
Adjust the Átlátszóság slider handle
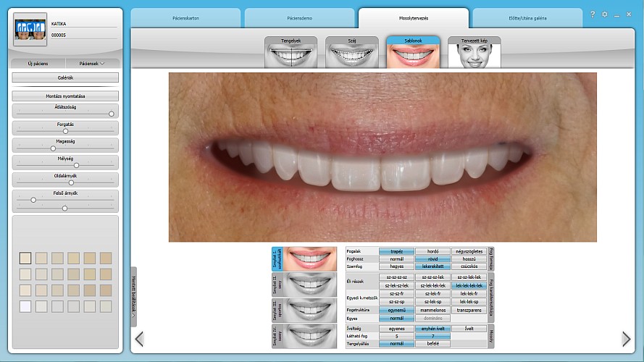[112, 114]
